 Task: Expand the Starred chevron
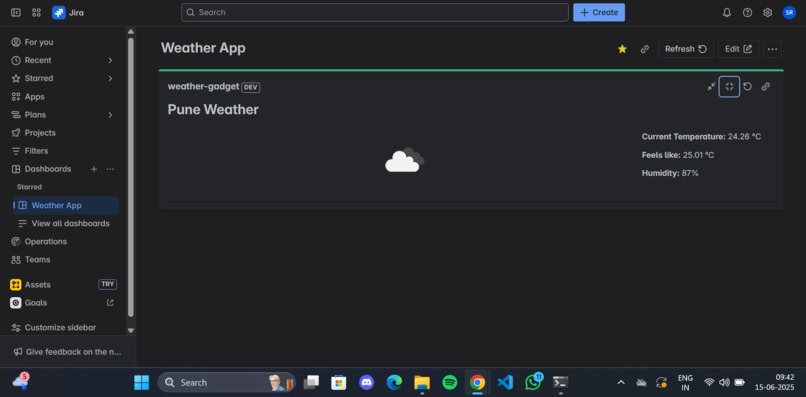110,78
